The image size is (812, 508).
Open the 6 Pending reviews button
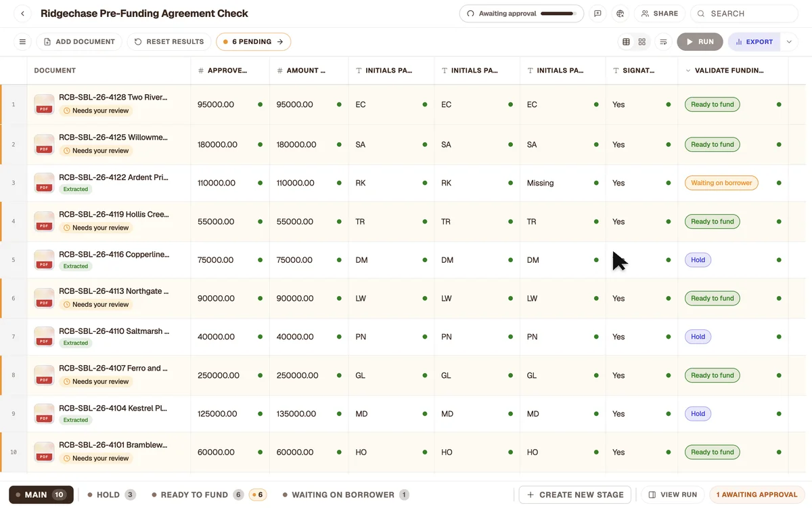click(254, 42)
